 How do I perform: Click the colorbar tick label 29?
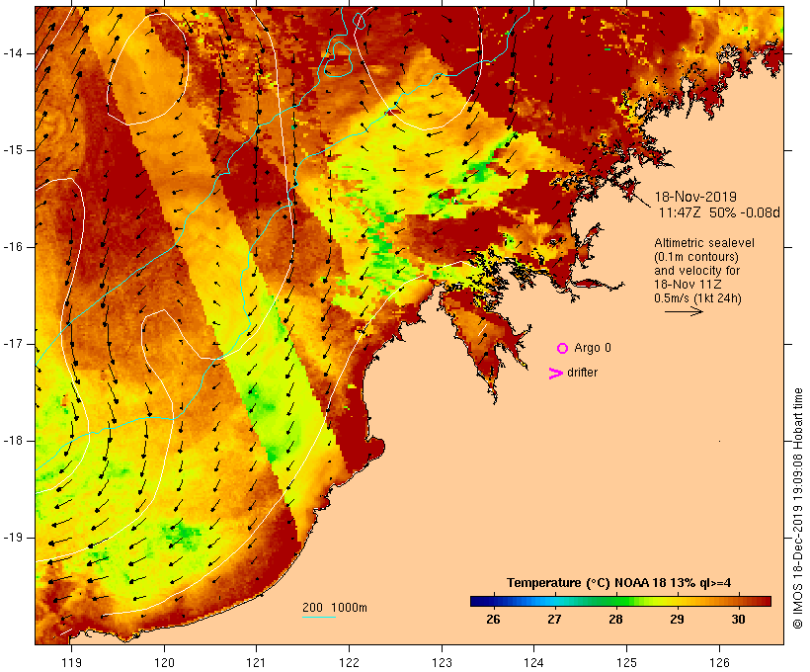click(677, 620)
